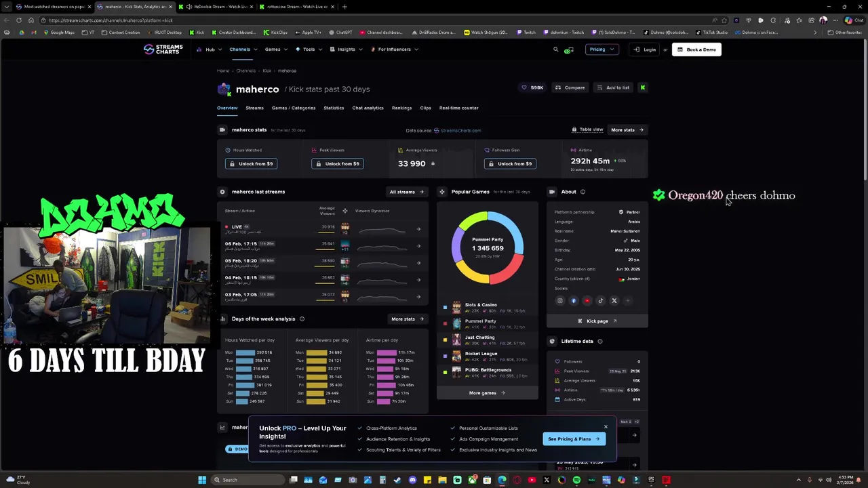Open the YouTube social icon
The height and width of the screenshot is (488, 868).
[x=587, y=301]
